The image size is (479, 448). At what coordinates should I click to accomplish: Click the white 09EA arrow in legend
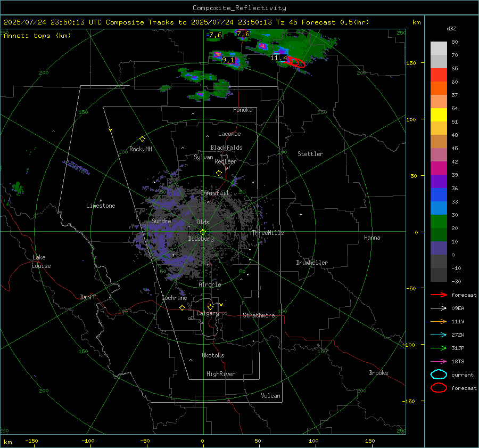tap(439, 308)
